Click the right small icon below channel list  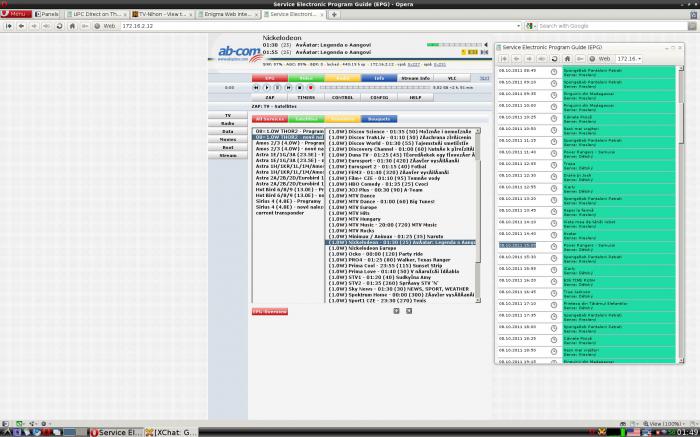point(408,311)
